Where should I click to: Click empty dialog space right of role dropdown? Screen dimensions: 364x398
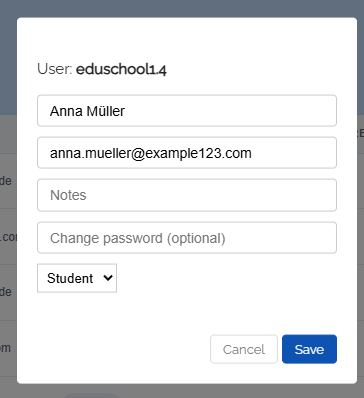(227, 278)
